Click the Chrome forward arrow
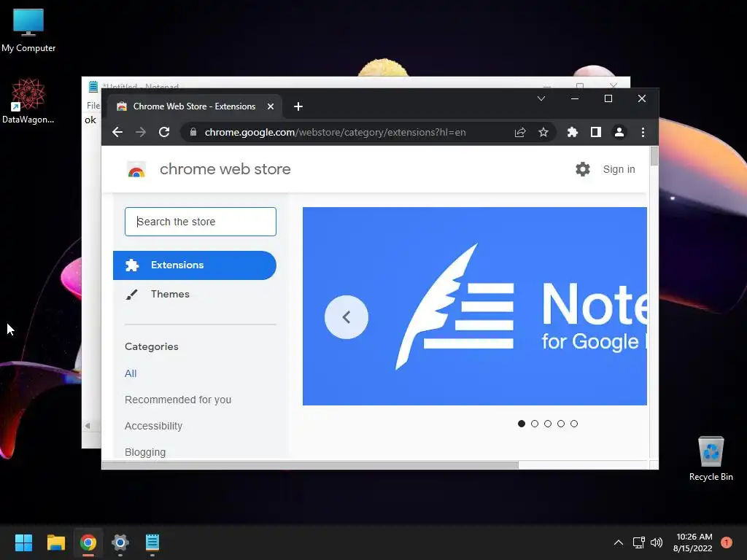Screen dimensions: 747x560 [x=141, y=133]
